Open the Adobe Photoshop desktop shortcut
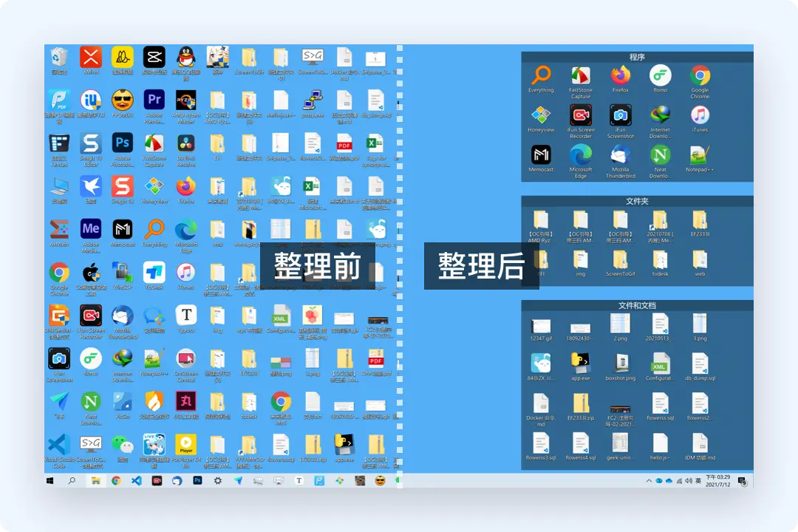Viewport: 798px width, 532px height. click(x=123, y=143)
